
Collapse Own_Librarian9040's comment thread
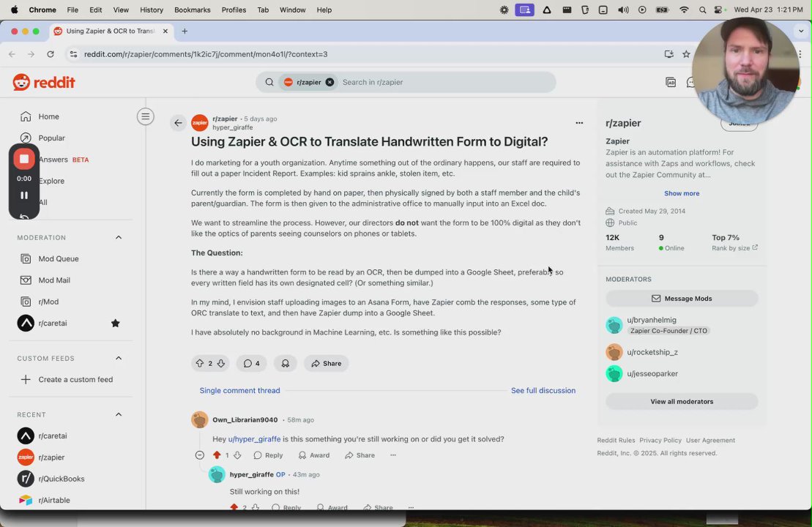point(199,455)
